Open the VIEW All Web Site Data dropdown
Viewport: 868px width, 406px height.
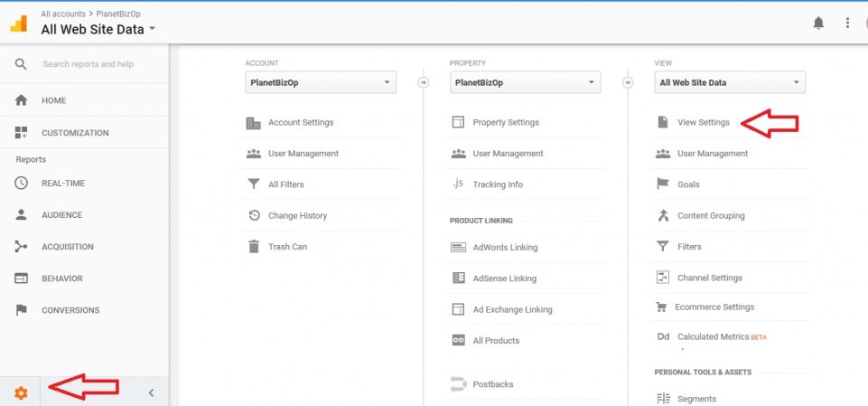click(x=730, y=82)
